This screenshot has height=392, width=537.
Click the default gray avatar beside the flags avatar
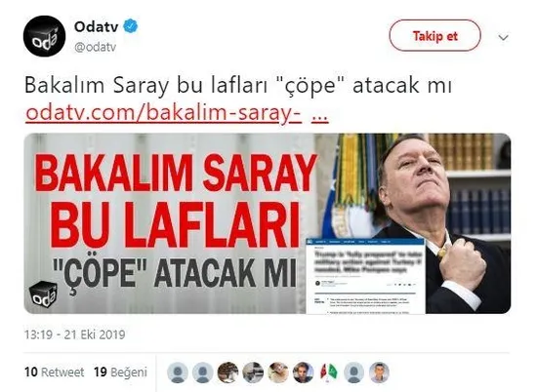(x=354, y=372)
